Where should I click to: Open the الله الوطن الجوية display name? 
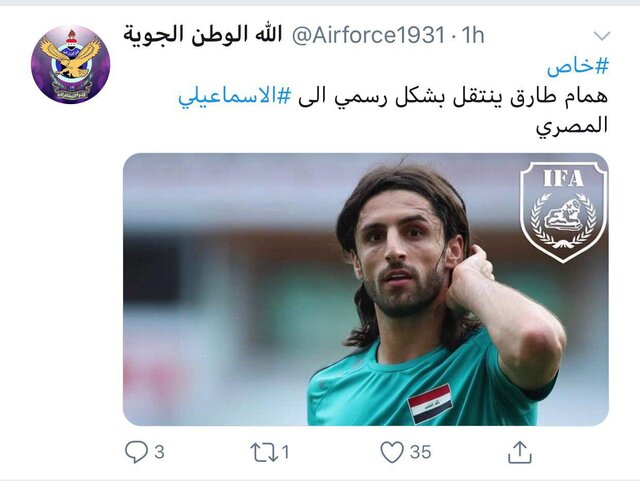pyautogui.click(x=203, y=34)
